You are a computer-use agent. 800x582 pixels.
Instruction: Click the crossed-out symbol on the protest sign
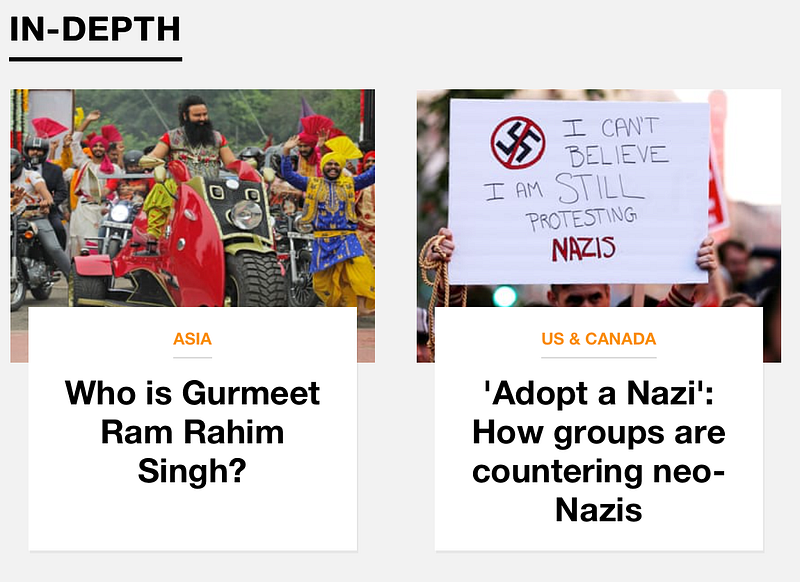[518, 143]
